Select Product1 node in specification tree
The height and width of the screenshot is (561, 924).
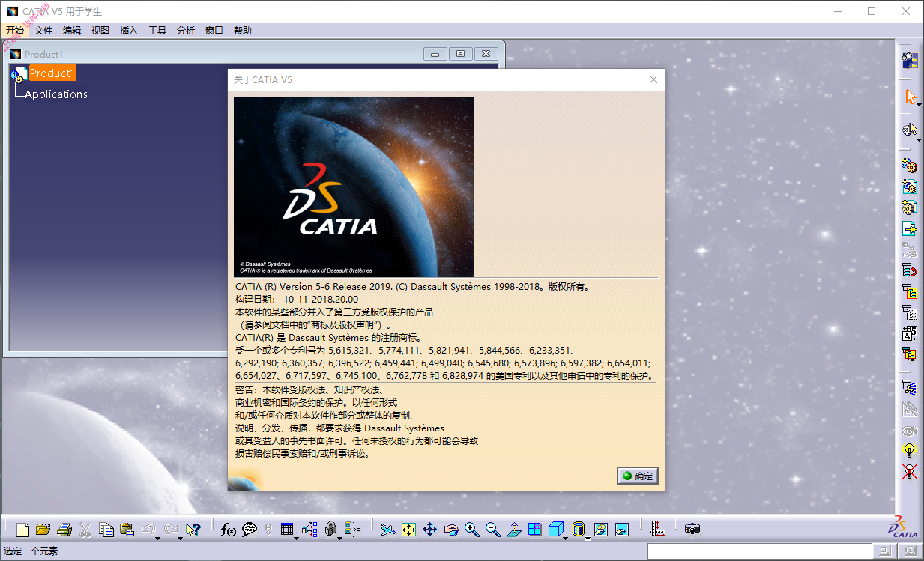(52, 73)
